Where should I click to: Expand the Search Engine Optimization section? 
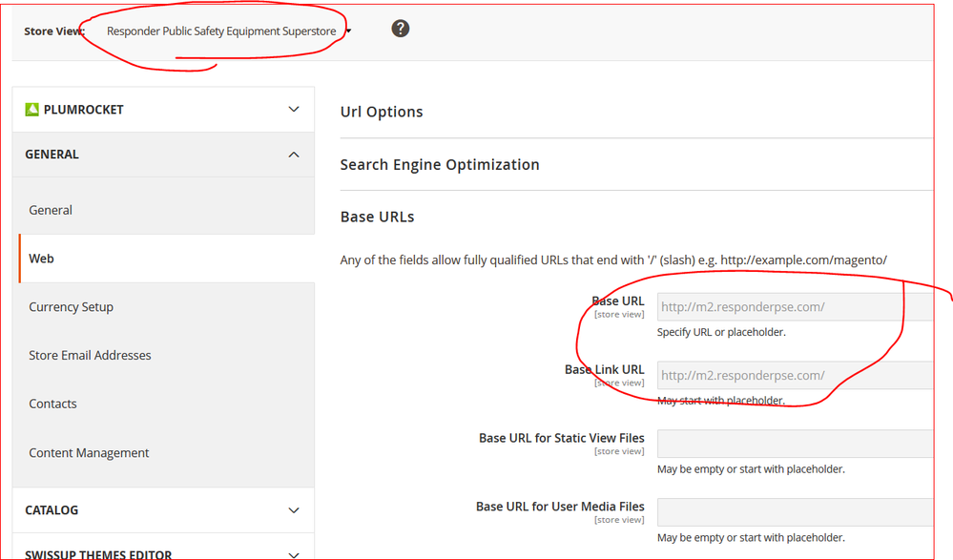(x=440, y=165)
